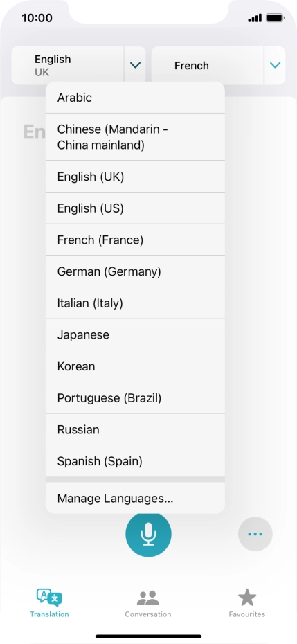Tap the microphone button to dictate
Viewport: 297px width, 644px height.
pos(148,534)
